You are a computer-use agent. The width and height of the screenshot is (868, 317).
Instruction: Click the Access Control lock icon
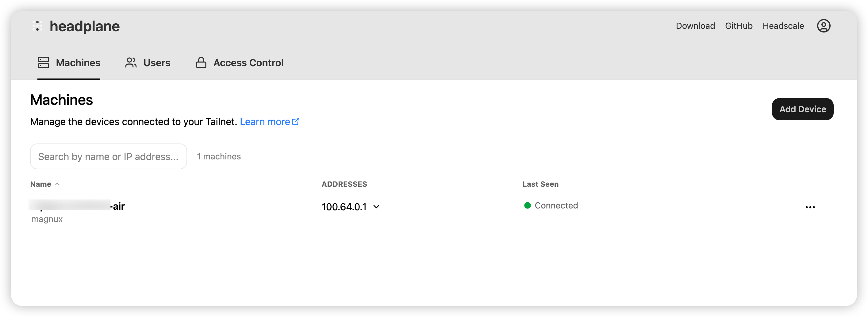(201, 63)
